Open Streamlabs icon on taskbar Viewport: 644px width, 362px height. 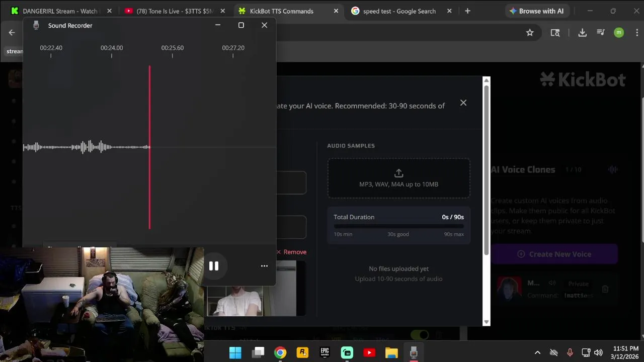pos(347,352)
